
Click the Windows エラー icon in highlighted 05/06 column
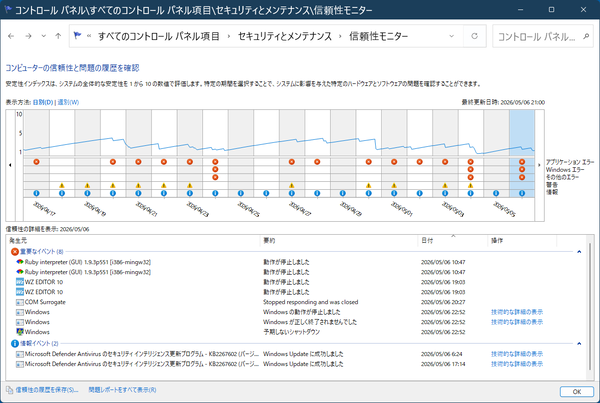tap(522, 170)
